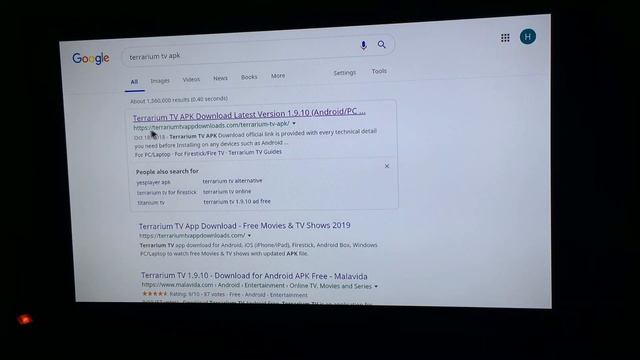The width and height of the screenshot is (640, 360).
Task: Open Terrarium TV 1.9.10 Malavida result
Action: coord(254,276)
